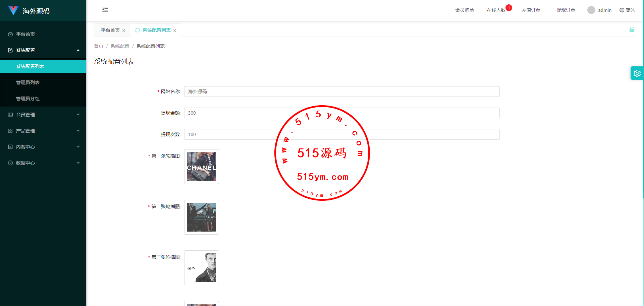Close the 平台首页 tab
The height and width of the screenshot is (306, 644).
[x=124, y=30]
